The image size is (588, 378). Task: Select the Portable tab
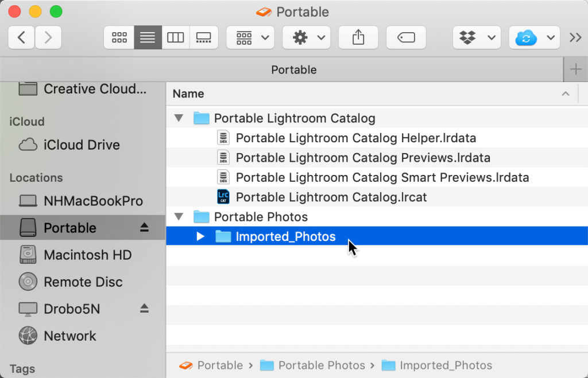(281, 69)
